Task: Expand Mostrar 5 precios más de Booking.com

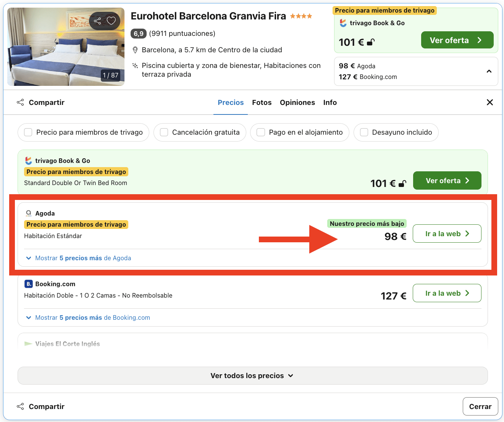Action: [x=92, y=317]
